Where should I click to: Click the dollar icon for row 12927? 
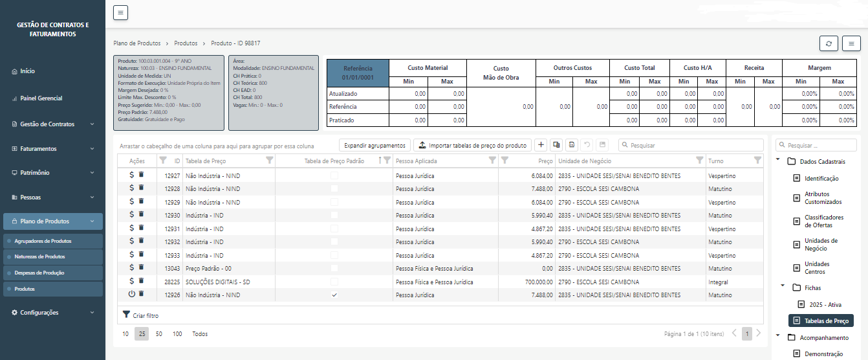(x=132, y=175)
